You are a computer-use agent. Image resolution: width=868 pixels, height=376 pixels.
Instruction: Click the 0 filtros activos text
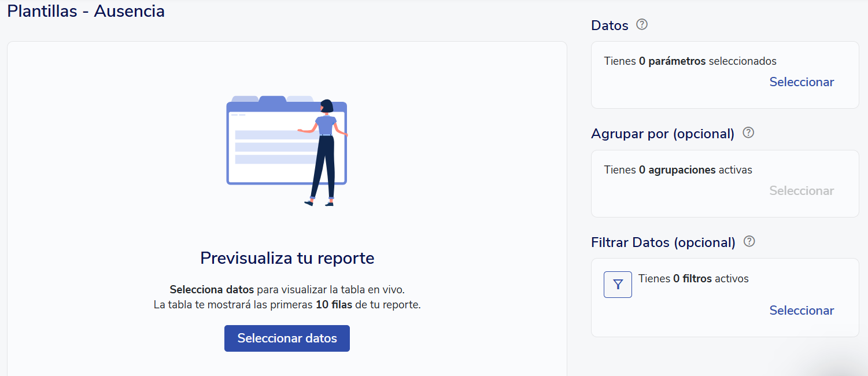[x=693, y=279]
